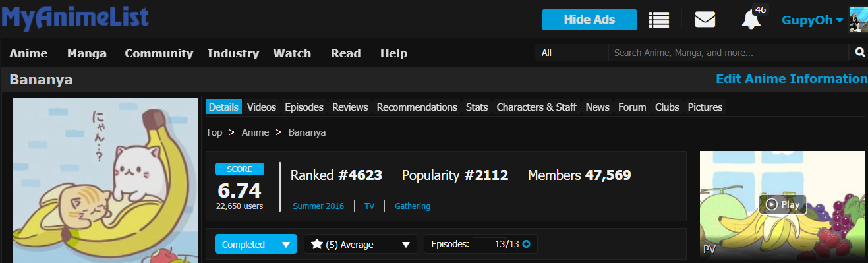Open the Summer 2016 season link
Screen dimensions: 868x263
(318, 206)
